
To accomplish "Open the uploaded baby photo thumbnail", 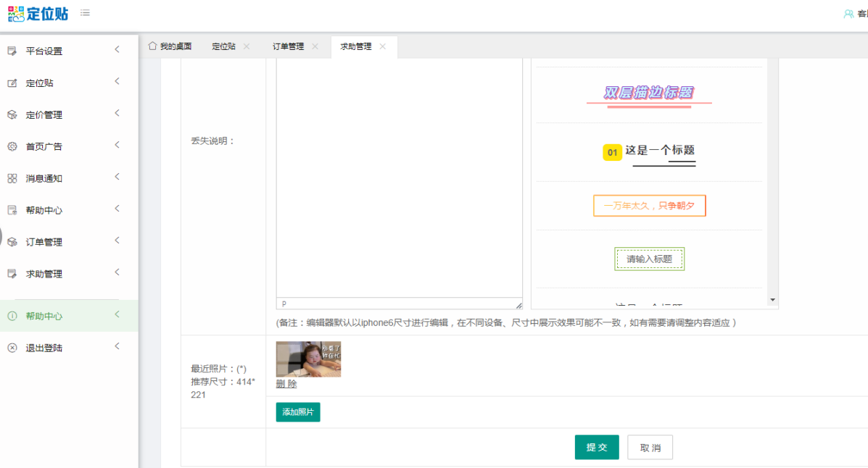I will tap(308, 359).
